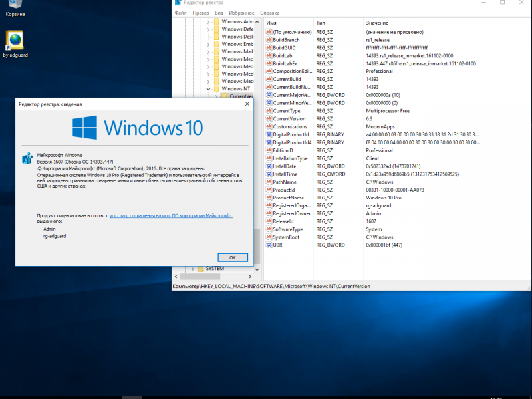Click the InstallDate DWORD value icon
532x399 pixels.
click(x=269, y=166)
